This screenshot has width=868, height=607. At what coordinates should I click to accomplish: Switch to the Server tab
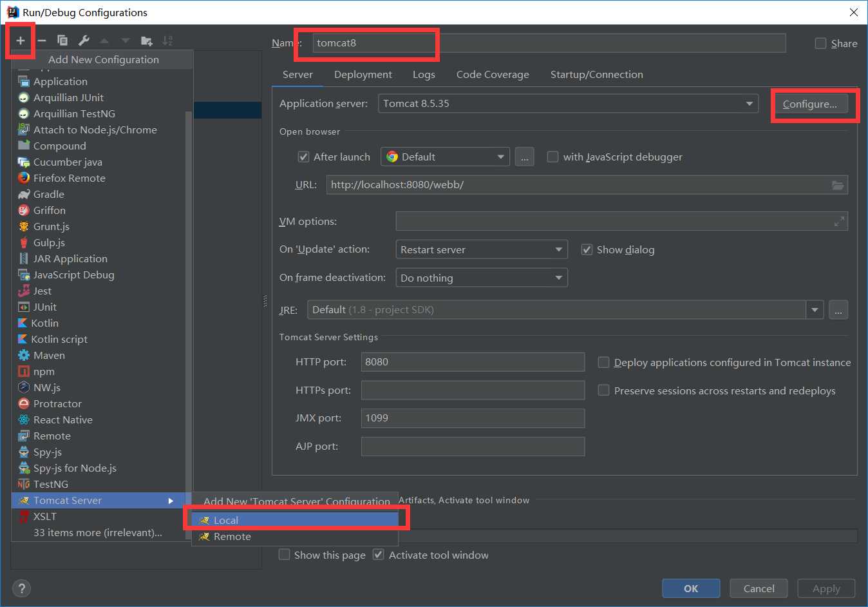pos(297,74)
